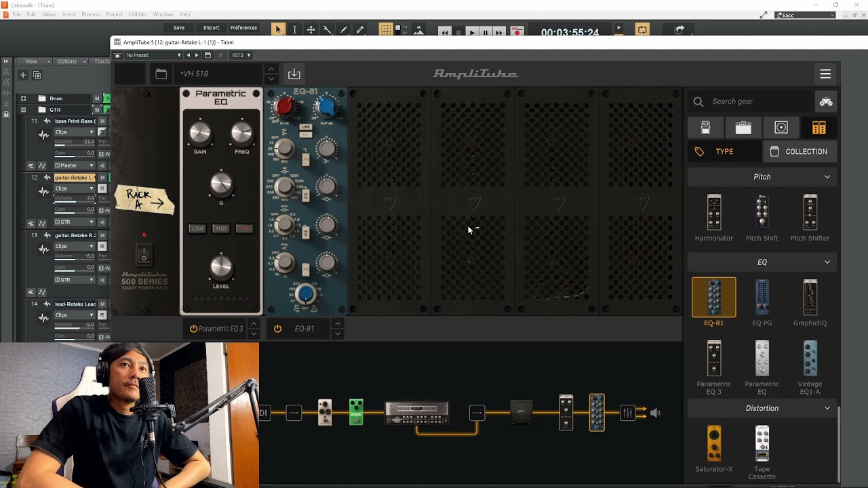Image resolution: width=868 pixels, height=488 pixels.
Task: Arm record on guitar-Retake L-1 track
Action: pos(102,188)
